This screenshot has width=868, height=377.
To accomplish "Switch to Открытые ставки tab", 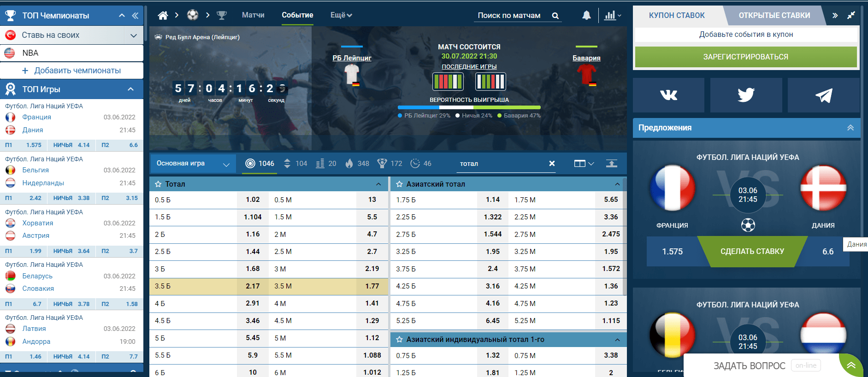I will click(774, 15).
